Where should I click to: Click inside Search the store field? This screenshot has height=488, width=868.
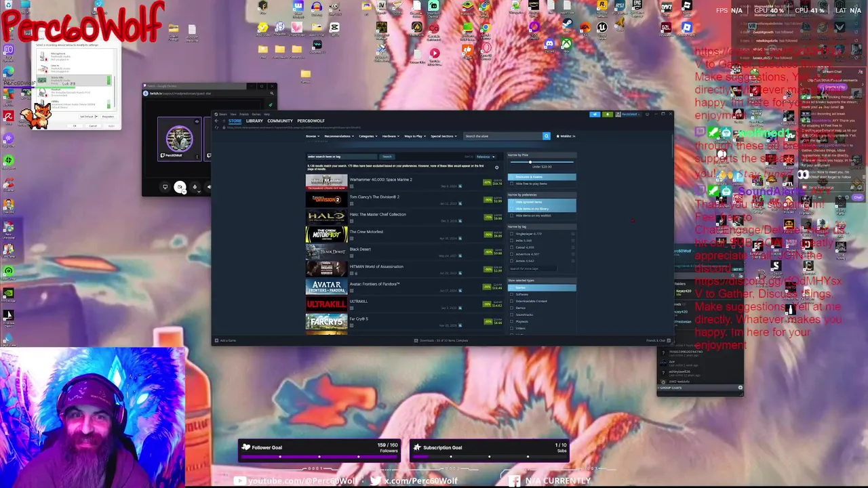(x=502, y=136)
